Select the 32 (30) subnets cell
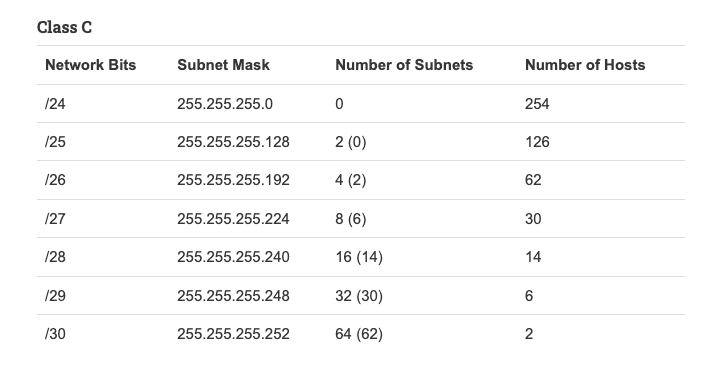728x376 pixels. tap(359, 296)
